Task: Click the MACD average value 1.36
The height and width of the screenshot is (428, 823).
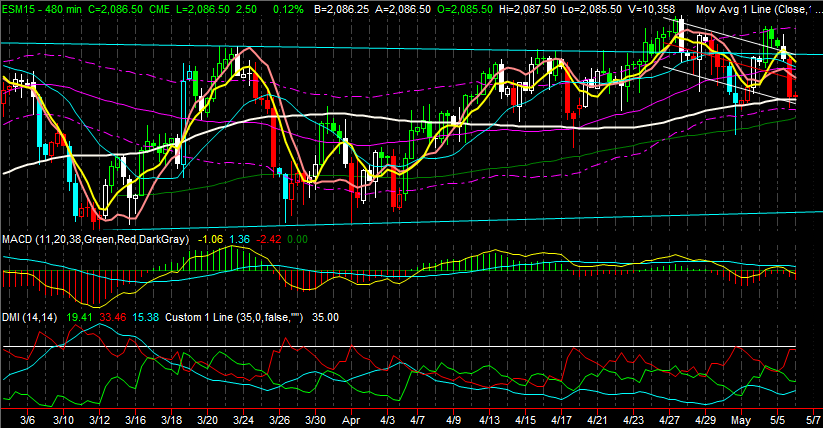Action: pyautogui.click(x=239, y=239)
